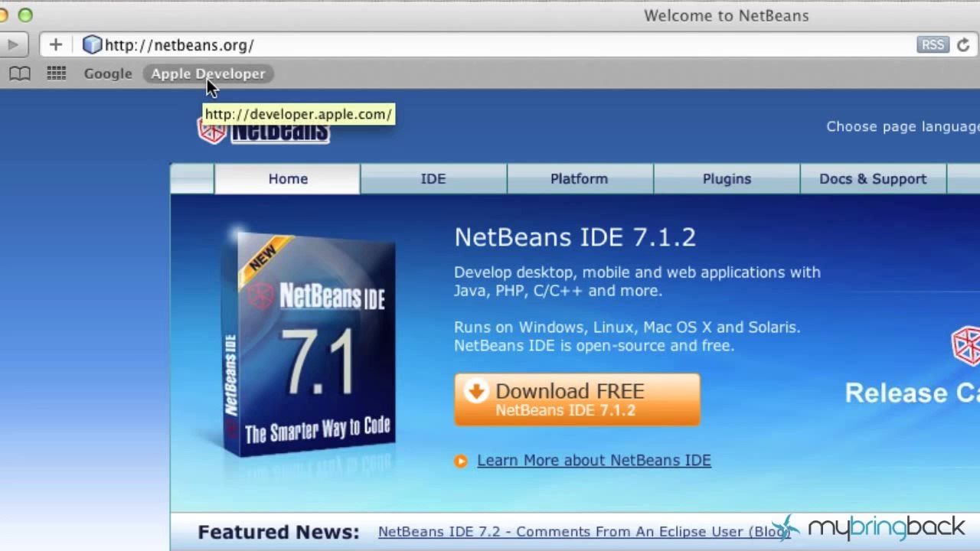Select the Home tab
This screenshot has width=980, height=551.
288,178
